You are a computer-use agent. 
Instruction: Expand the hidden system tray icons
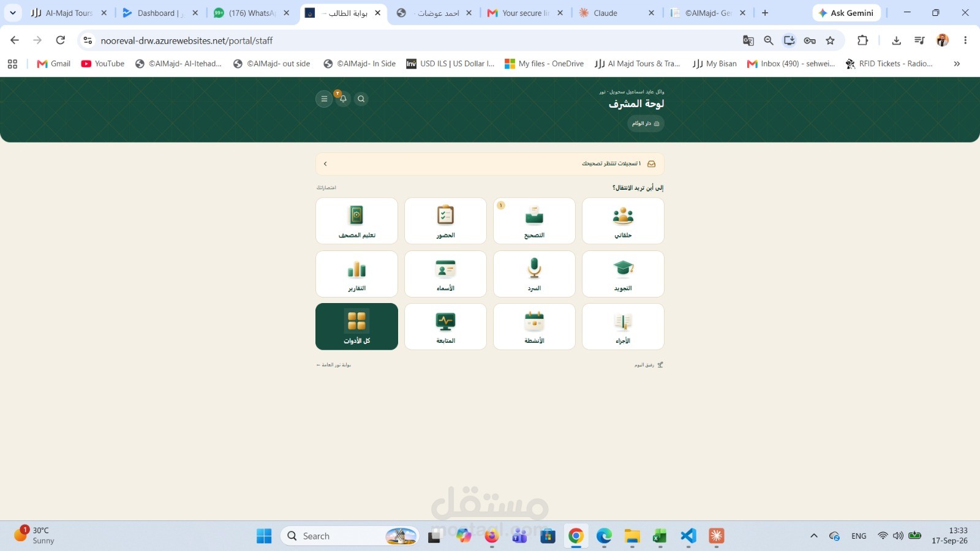(x=814, y=536)
